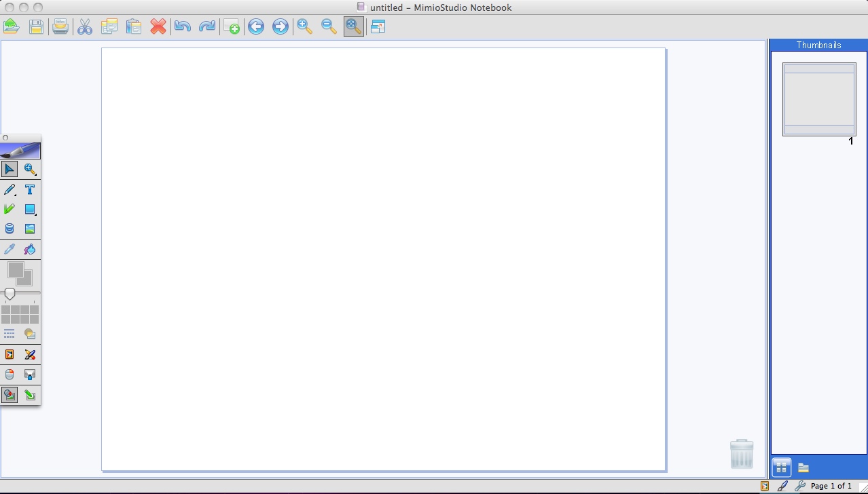868x494 pixels.
Task: Open the Rectangle shape tool dropdown
Action: point(35,214)
